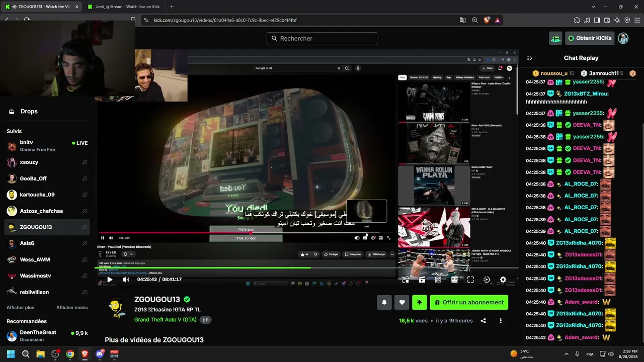Toggle notification bell for ZGOUGOU13
The height and width of the screenshot is (362, 644).
point(384,302)
